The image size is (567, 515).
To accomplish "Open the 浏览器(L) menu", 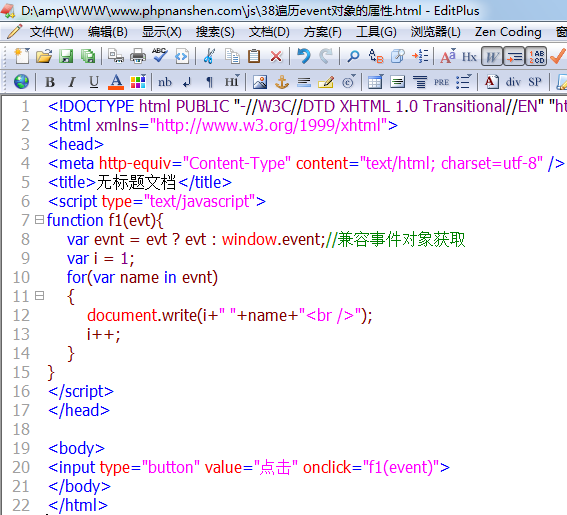I will pyautogui.click(x=435, y=32).
